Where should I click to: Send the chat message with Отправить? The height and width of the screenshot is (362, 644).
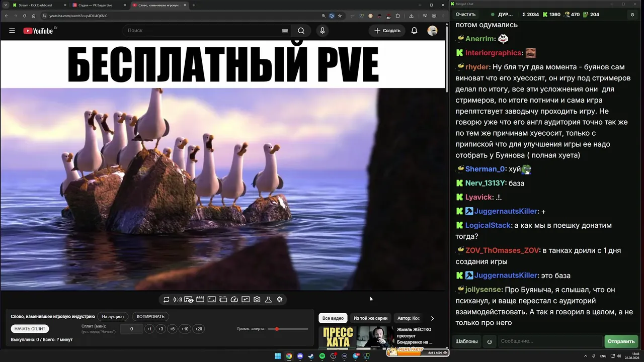621,341
